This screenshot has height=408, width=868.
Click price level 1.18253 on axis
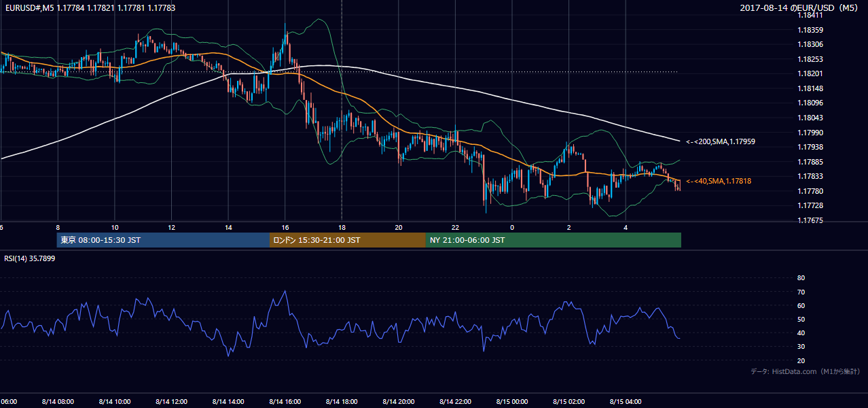pos(810,59)
